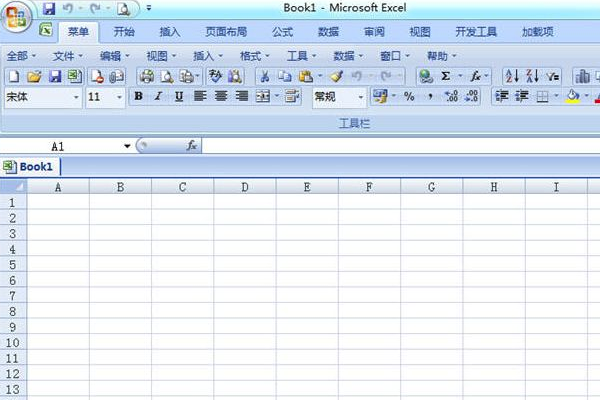Click the scissors Cut icon
Image resolution: width=600 pixels, height=400 pixels.
264,76
